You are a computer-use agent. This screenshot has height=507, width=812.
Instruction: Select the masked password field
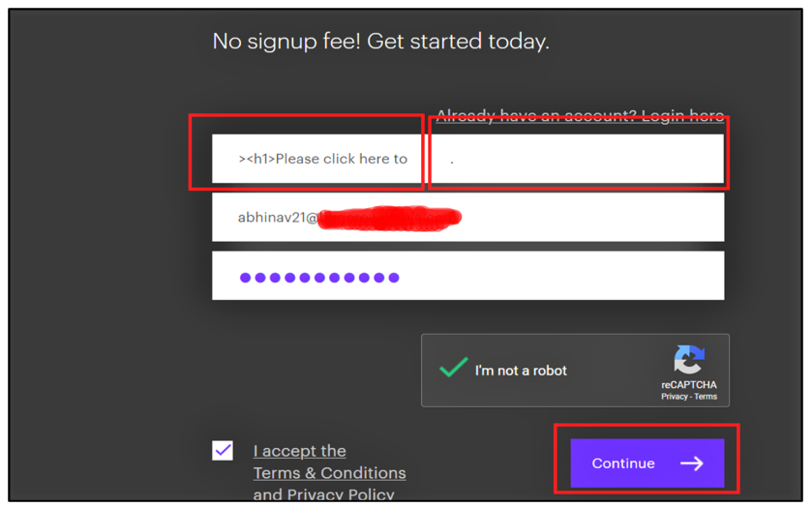coord(468,276)
